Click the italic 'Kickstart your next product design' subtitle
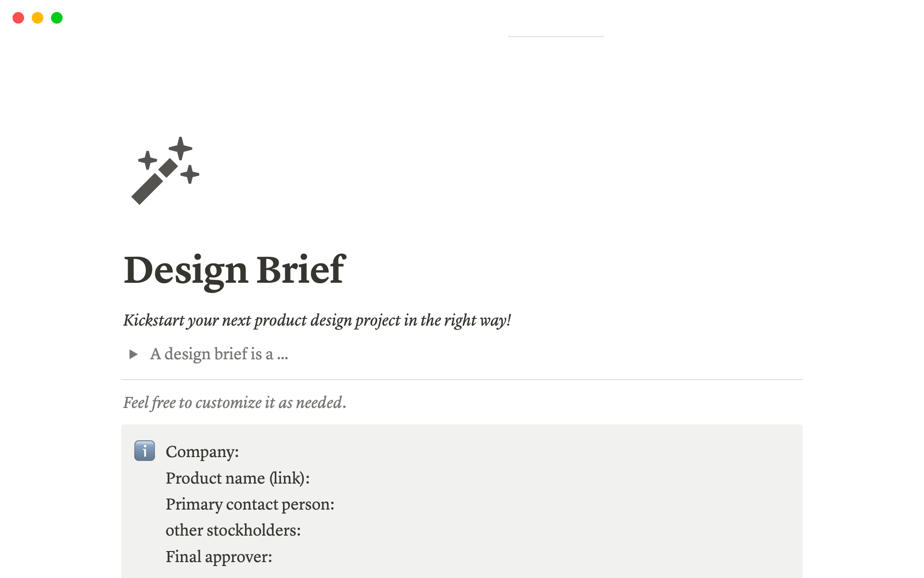This screenshot has height=578, width=924. 318,320
